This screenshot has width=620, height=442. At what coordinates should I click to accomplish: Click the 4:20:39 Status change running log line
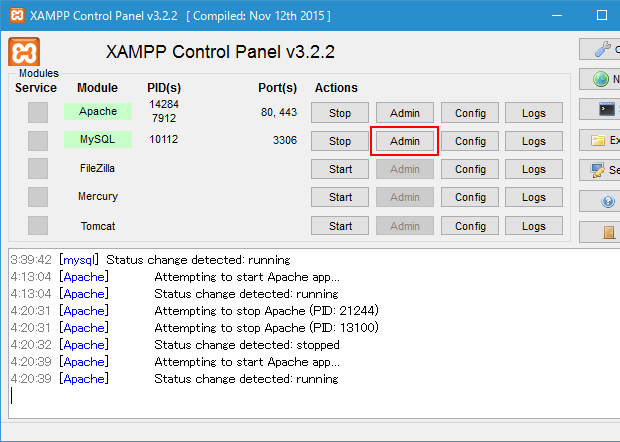click(x=174, y=379)
